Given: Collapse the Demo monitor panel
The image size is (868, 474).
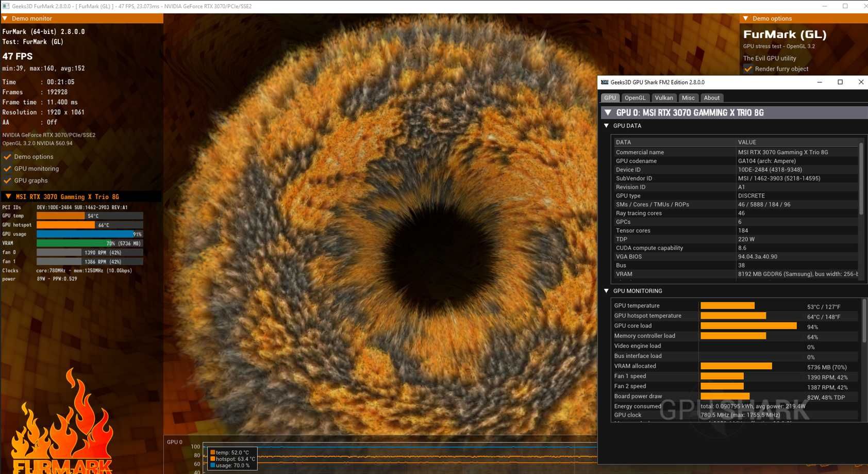Looking at the screenshot, I should [x=5, y=19].
